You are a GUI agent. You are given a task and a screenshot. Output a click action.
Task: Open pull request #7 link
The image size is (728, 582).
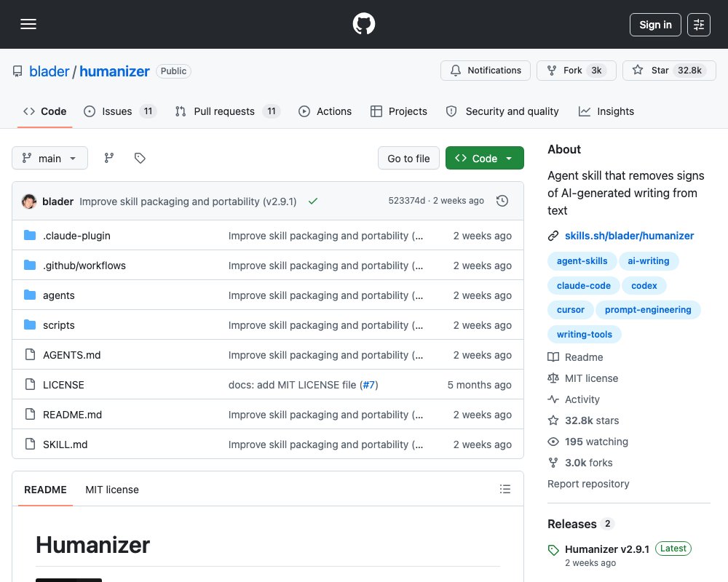point(368,385)
